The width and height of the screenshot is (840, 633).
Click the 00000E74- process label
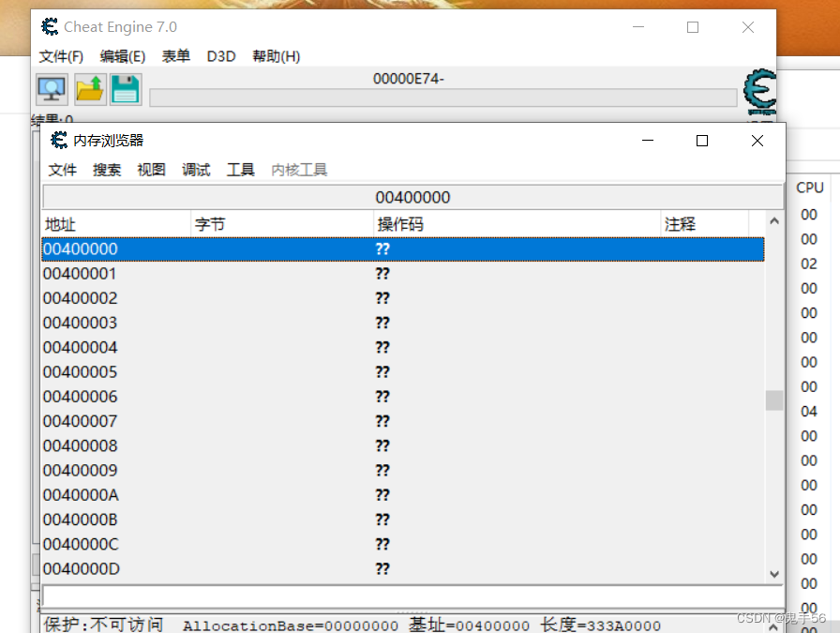(x=408, y=79)
